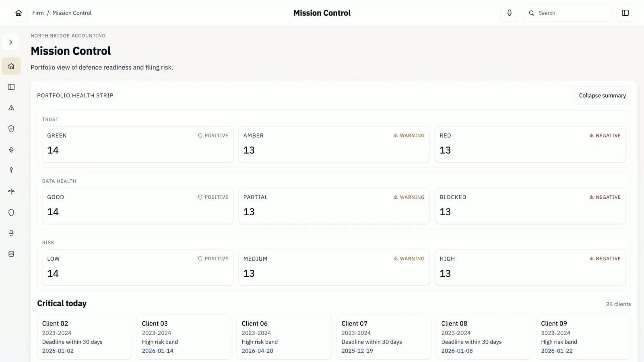The width and height of the screenshot is (644, 362).
Task: Expand the left sidebar with the chevron
Action: click(10, 42)
